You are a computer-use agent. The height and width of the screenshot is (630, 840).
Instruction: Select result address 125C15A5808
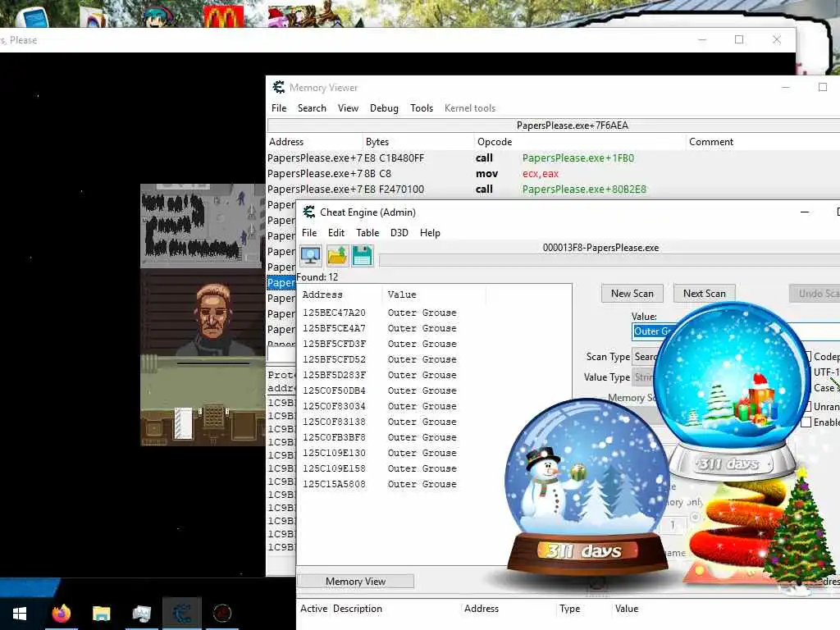(x=334, y=484)
